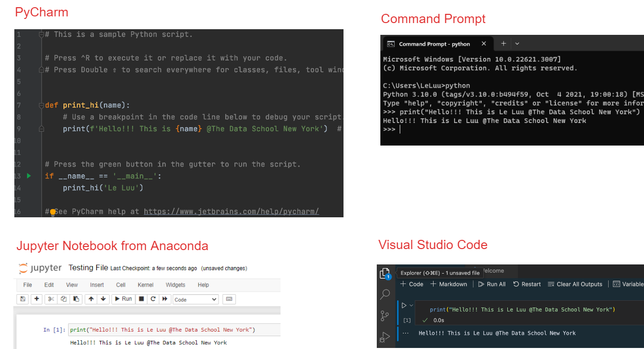Screen dimensions: 644x349
Task: Open the VS Code Search magnifier icon
Action: coord(385,294)
